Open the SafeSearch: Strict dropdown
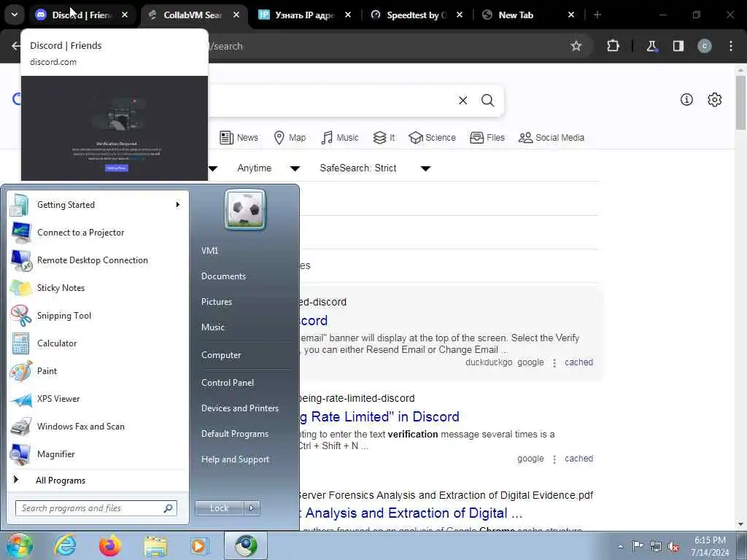 tap(376, 168)
